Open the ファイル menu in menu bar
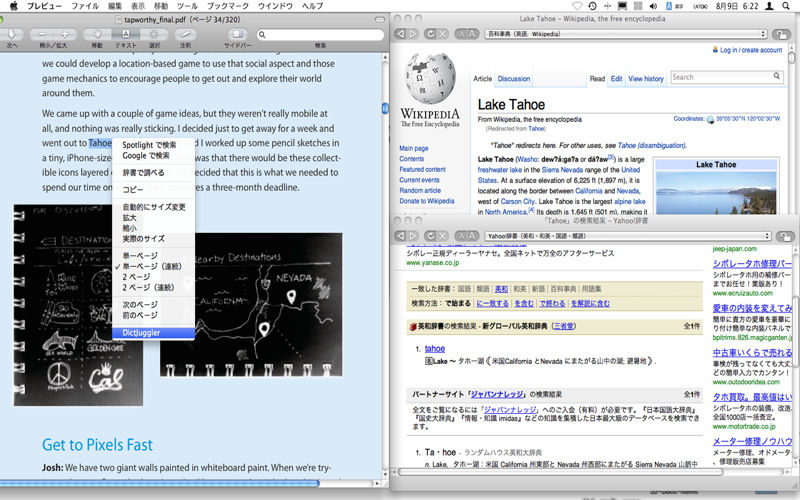Viewport: 800px width, 500px height. pos(85,6)
